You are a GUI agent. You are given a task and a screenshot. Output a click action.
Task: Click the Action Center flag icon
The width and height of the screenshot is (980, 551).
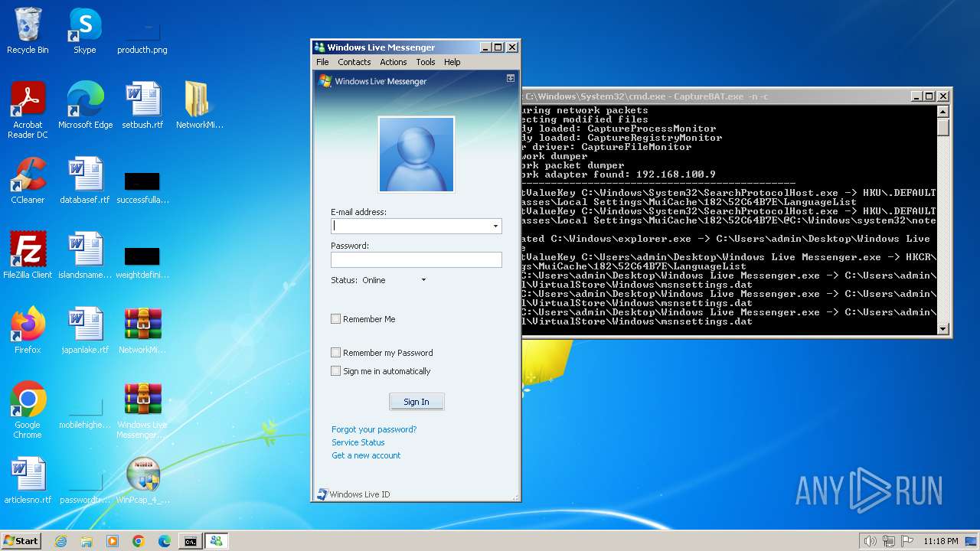pos(907,541)
